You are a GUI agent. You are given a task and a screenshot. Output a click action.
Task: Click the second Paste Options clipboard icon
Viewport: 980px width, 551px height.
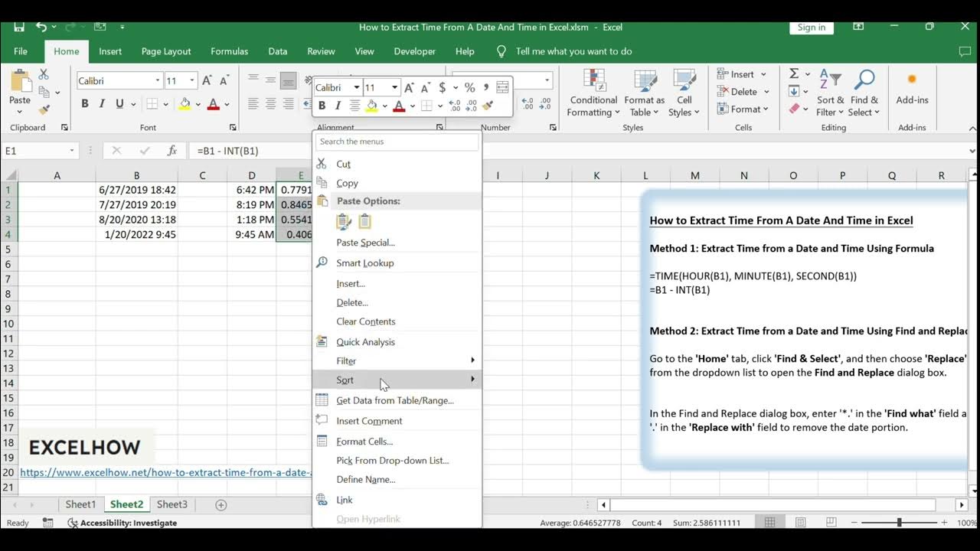pyautogui.click(x=365, y=221)
